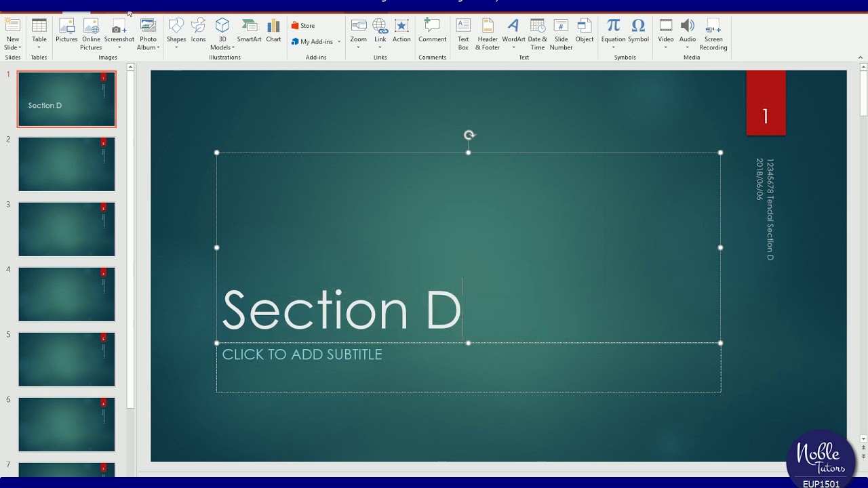
Task: Select slide 3 thumbnail
Action: click(x=66, y=229)
